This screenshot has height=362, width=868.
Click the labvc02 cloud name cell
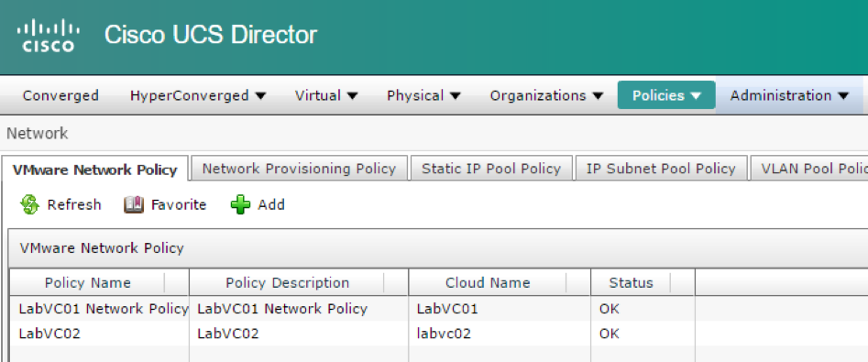pos(500,334)
